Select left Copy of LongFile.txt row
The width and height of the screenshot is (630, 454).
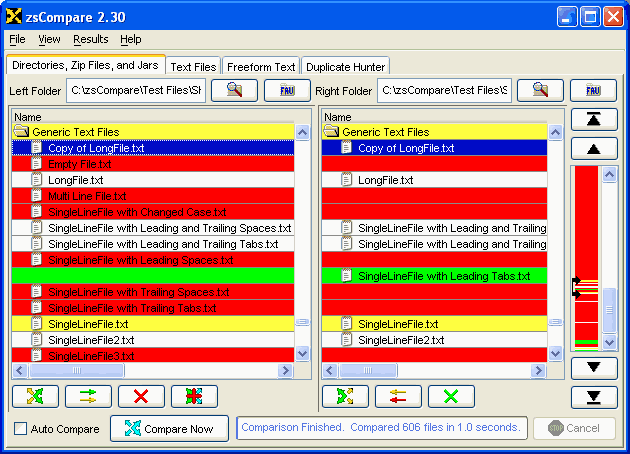[x=153, y=148]
